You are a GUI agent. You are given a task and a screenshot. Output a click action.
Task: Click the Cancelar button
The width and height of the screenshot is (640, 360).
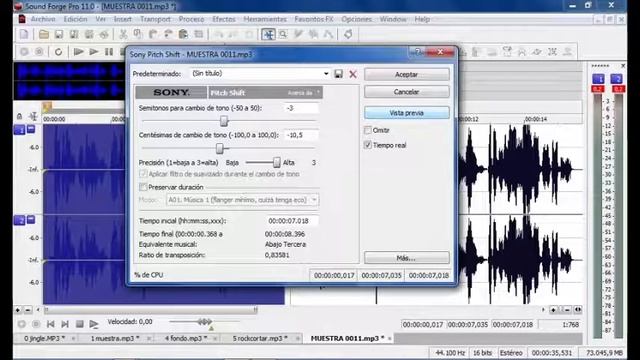407,92
